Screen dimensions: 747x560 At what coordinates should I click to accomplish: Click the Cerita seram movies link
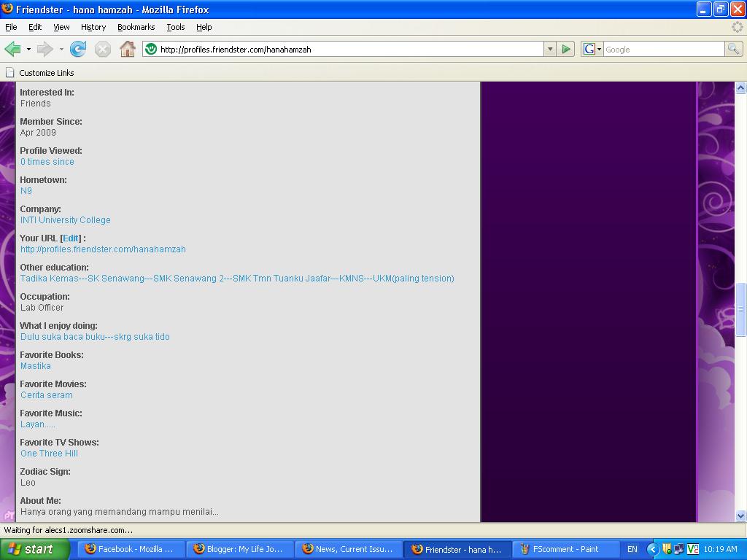[47, 395]
